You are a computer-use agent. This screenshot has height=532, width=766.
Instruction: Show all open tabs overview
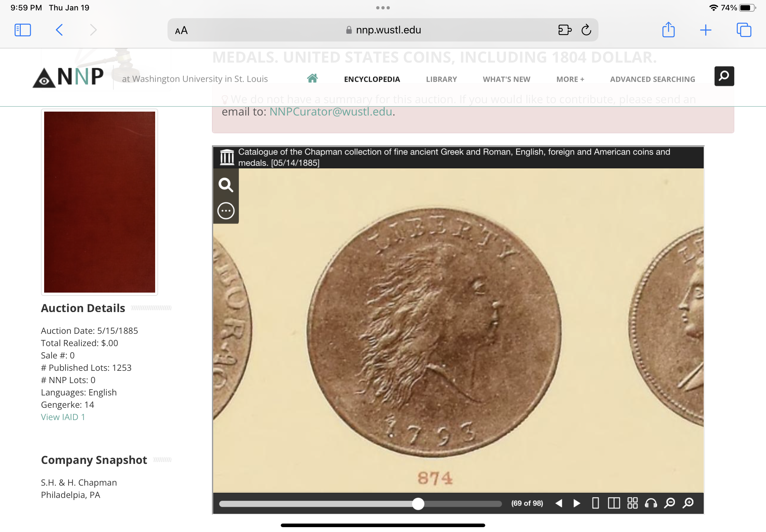coord(744,30)
